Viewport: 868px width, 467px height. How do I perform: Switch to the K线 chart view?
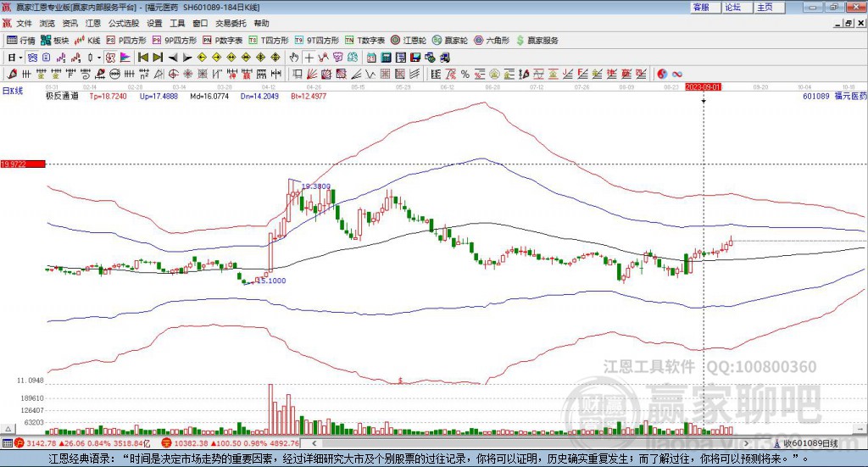87,41
